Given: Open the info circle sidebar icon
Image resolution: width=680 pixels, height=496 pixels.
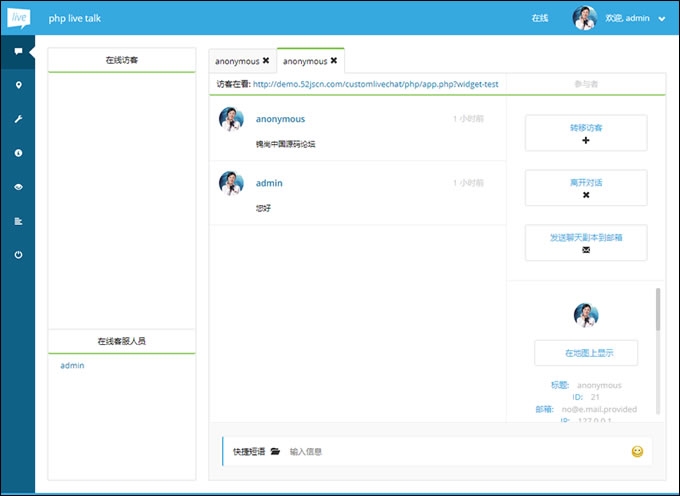Looking at the screenshot, I should (18, 153).
